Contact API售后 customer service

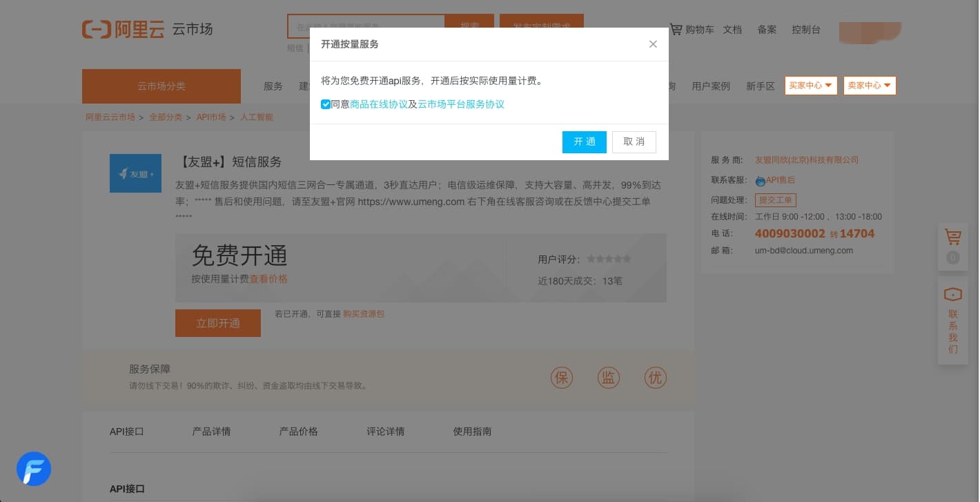pos(775,180)
